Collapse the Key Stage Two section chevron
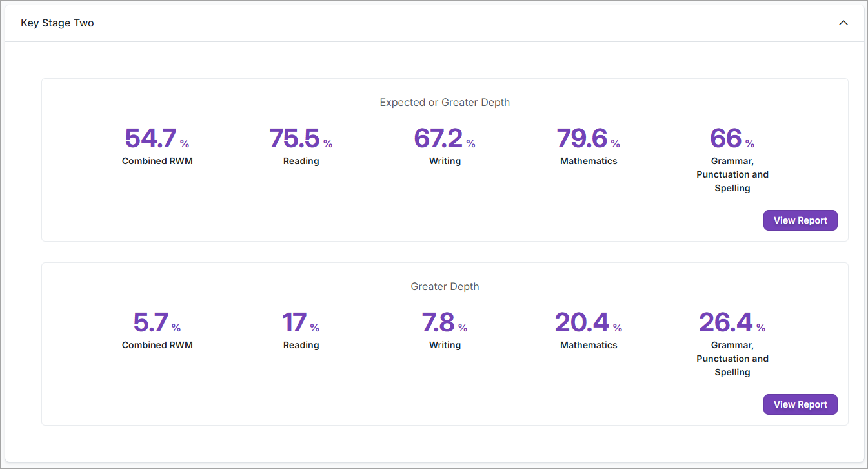868x469 pixels. [x=843, y=23]
